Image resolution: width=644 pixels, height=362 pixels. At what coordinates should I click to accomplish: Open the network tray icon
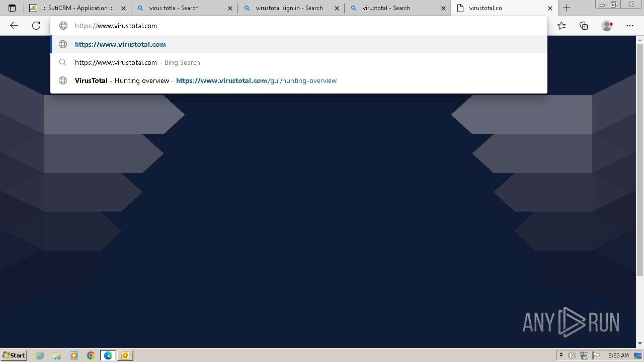click(584, 355)
